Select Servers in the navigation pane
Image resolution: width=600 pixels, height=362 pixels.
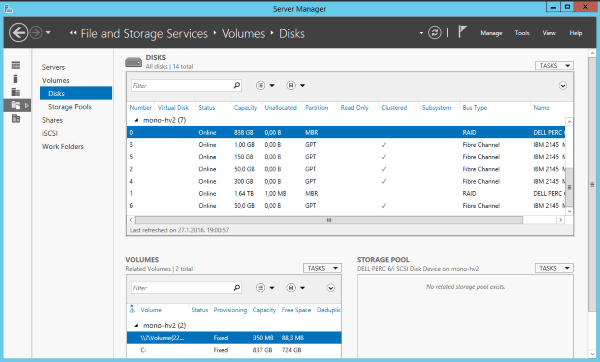click(x=53, y=67)
